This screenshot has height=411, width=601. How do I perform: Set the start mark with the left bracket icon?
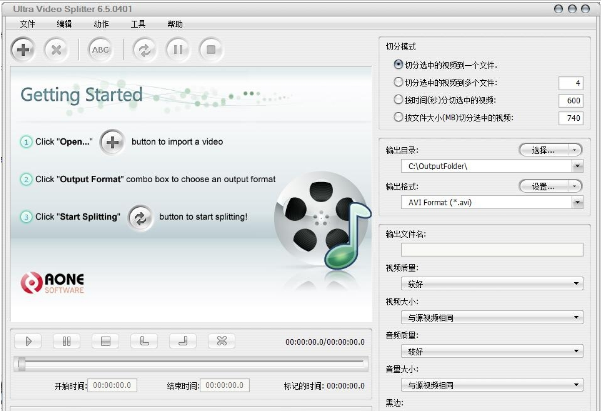(x=144, y=341)
